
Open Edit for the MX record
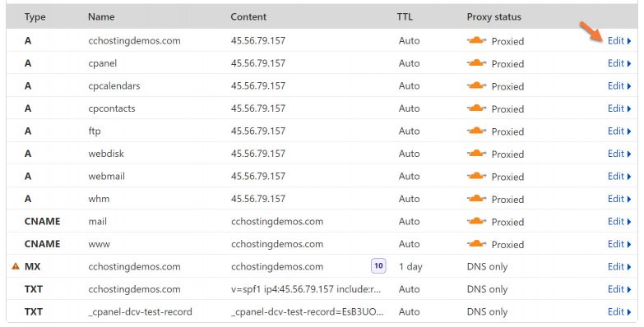tap(619, 266)
